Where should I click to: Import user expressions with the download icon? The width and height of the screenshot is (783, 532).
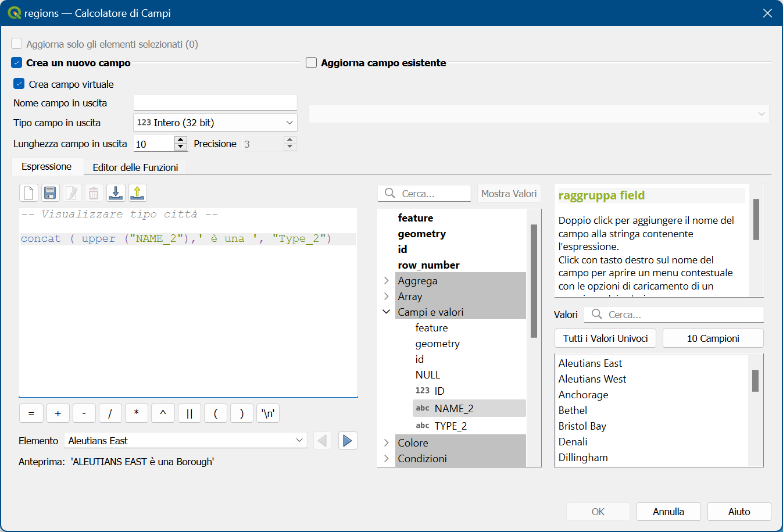(116, 192)
